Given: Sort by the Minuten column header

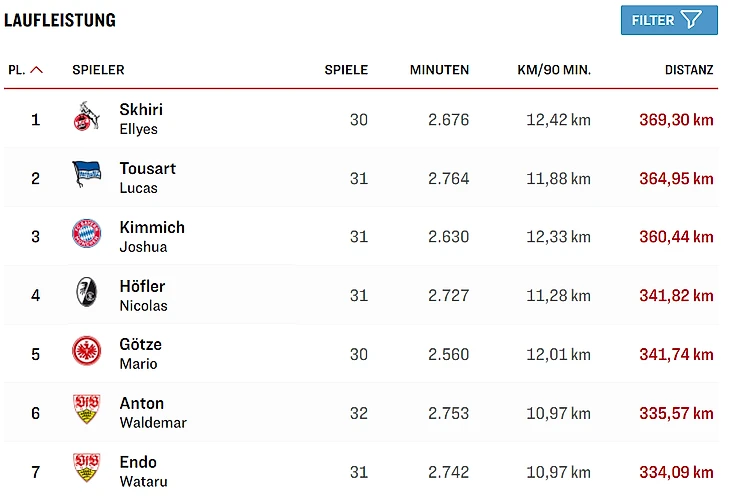Looking at the screenshot, I should click(x=439, y=70).
